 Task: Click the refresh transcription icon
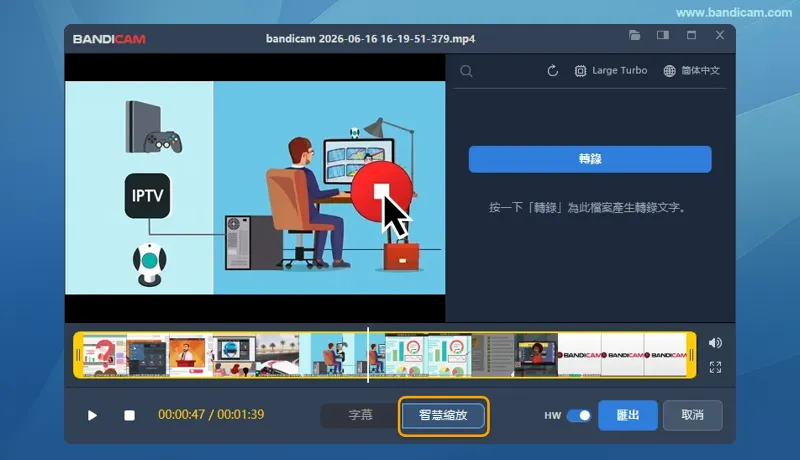[553, 71]
